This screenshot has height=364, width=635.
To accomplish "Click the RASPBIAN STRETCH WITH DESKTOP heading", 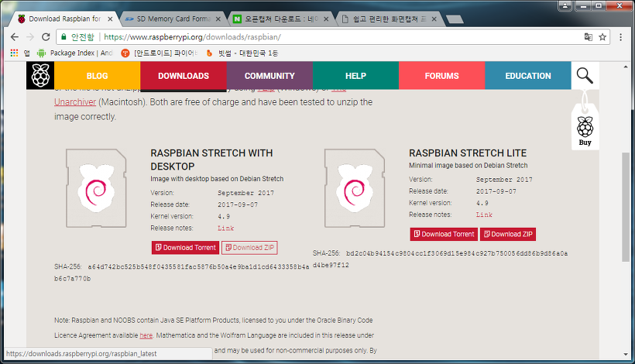I will (x=211, y=160).
